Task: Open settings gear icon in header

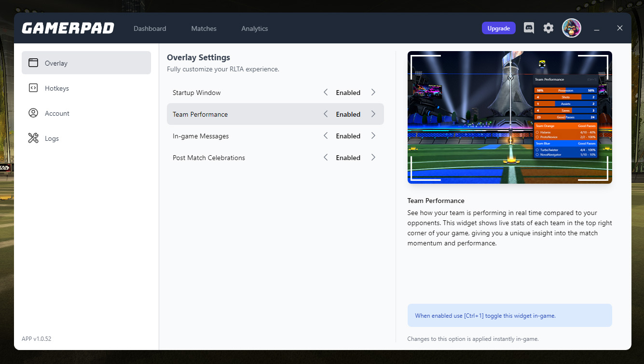Action: [548, 28]
